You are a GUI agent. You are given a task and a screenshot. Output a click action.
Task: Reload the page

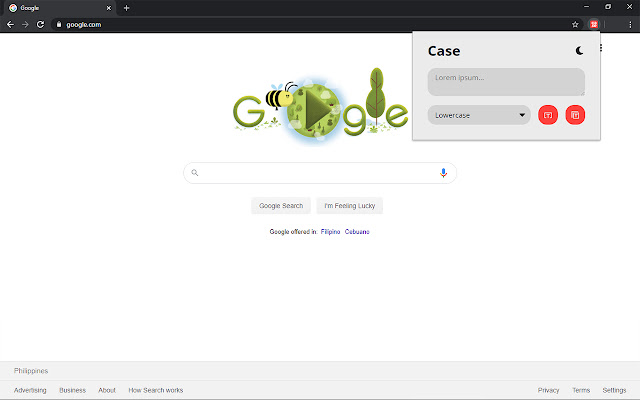click(40, 24)
